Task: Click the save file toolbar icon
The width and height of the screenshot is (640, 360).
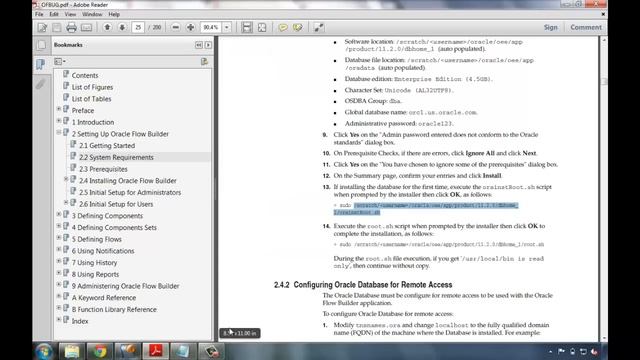Action: click(56, 27)
